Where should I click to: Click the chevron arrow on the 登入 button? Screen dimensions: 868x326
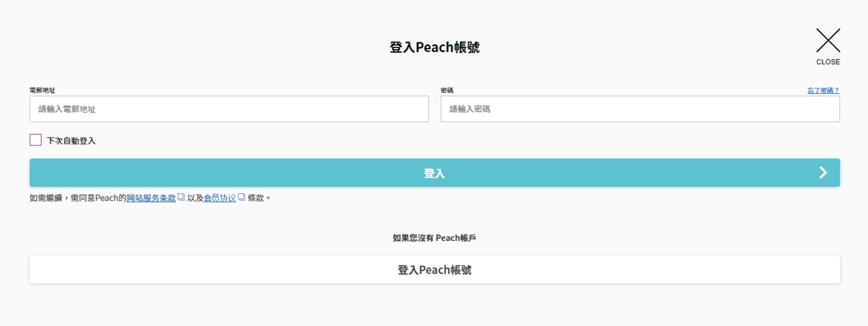coord(823,173)
